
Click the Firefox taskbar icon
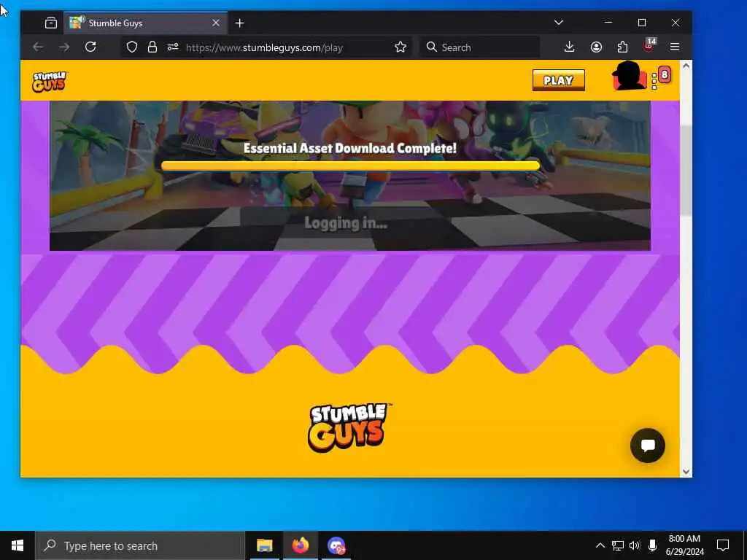[x=300, y=545]
